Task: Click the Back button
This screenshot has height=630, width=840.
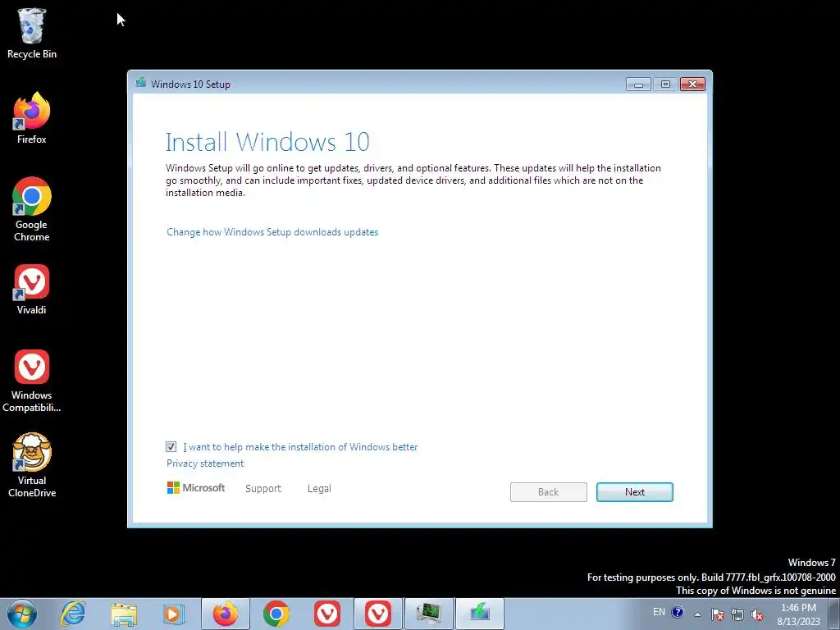Action: [549, 492]
